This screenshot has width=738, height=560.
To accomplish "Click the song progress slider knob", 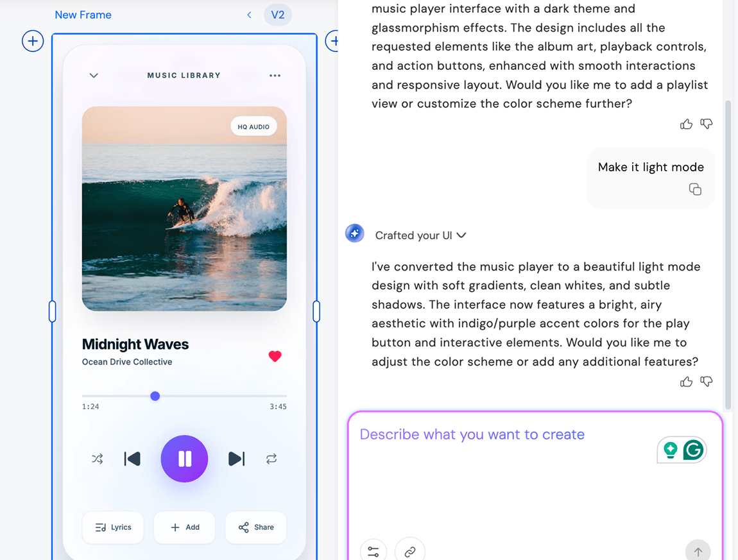I will (155, 396).
